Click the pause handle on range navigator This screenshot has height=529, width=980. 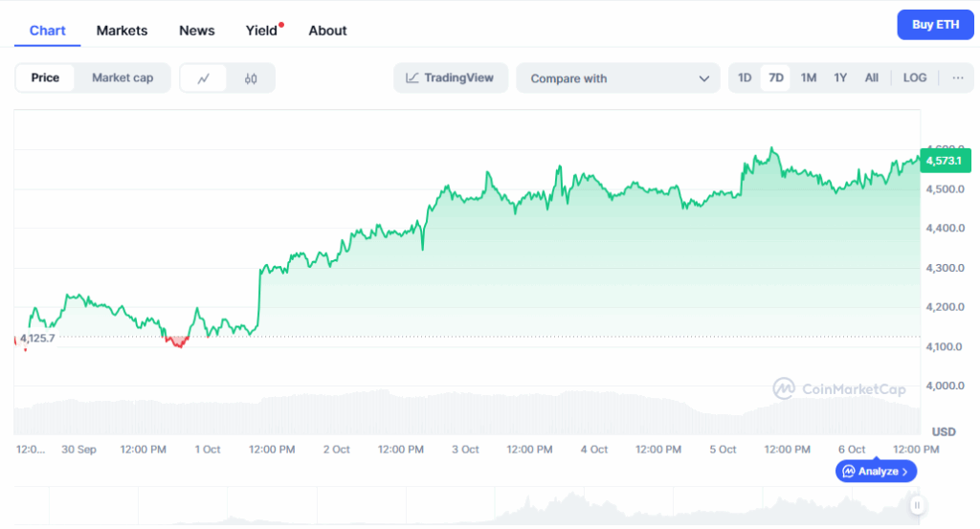tap(917, 505)
